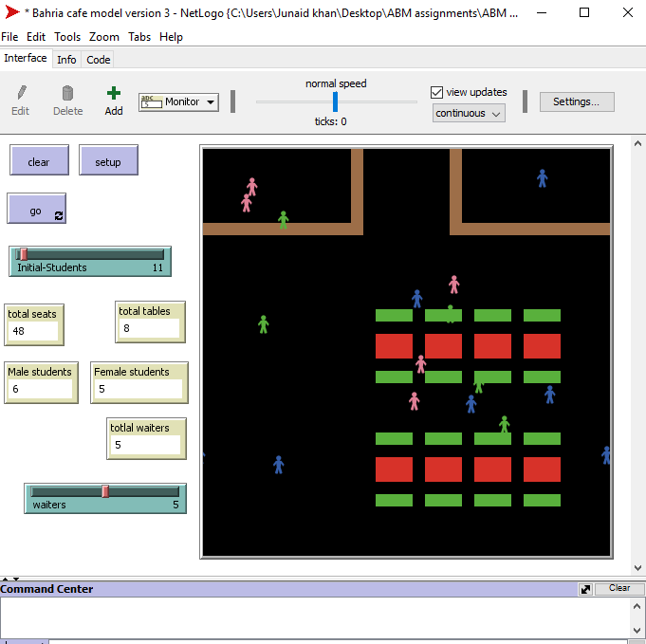Image resolution: width=646 pixels, height=644 pixels.
Task: Click the Command Center pop-out arrow icon
Action: pos(586,589)
